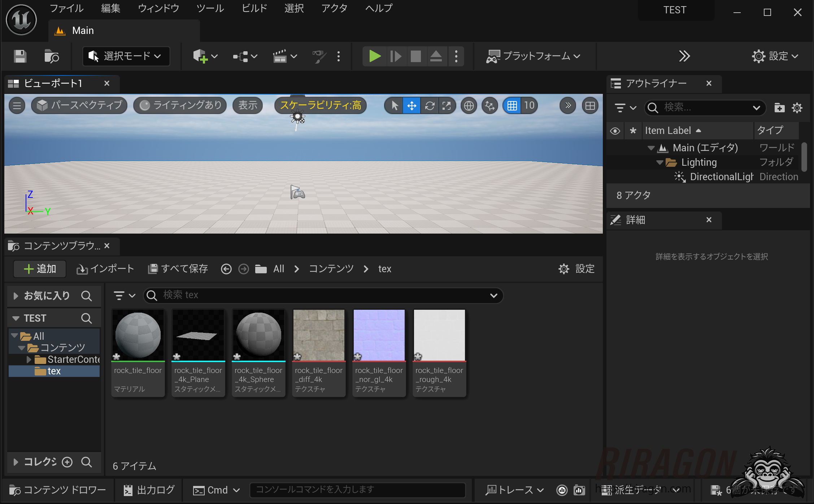Viewport: 814px width, 504px height.
Task: Click the インポート button
Action: tap(105, 269)
